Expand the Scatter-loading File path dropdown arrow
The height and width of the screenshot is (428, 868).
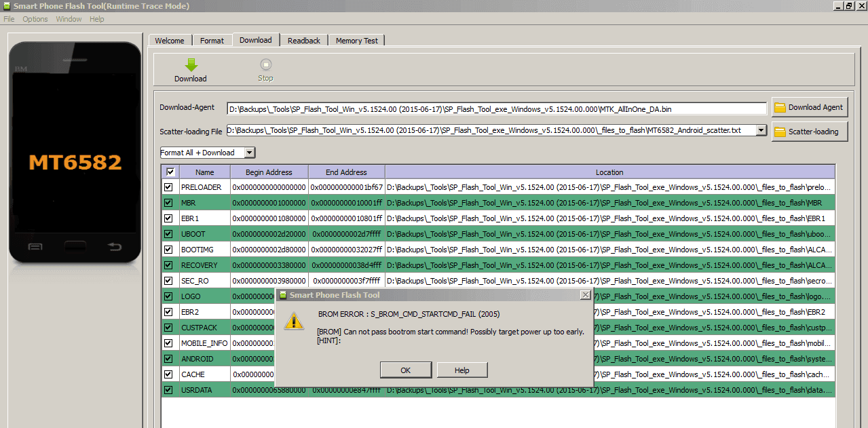[761, 130]
